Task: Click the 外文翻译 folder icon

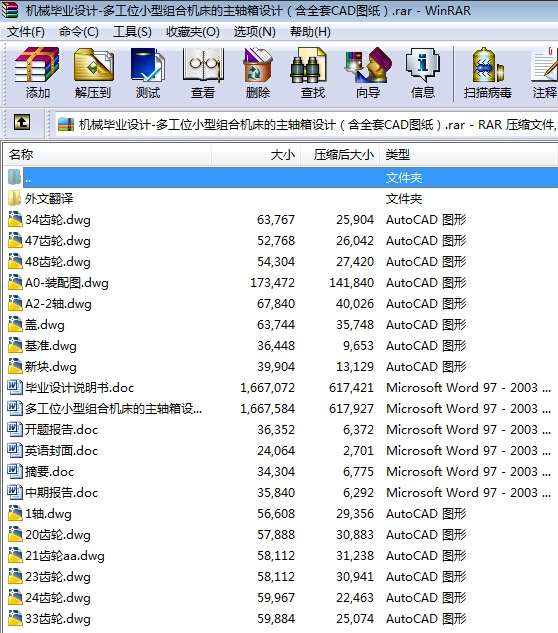Action: click(15, 198)
